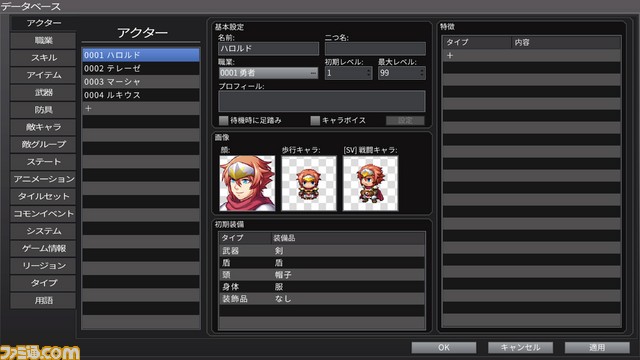640x360 pixels.
Task: Open the ステート tab
Action: pos(43,162)
